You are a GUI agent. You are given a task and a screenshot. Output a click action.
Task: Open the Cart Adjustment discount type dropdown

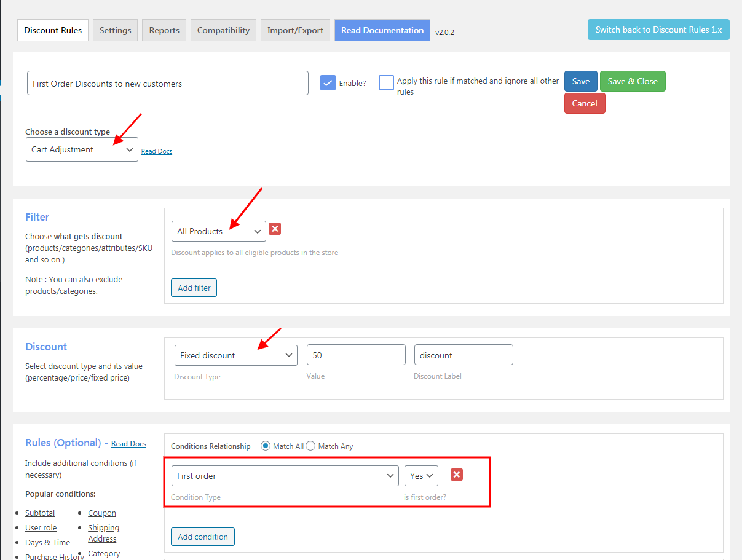point(82,149)
